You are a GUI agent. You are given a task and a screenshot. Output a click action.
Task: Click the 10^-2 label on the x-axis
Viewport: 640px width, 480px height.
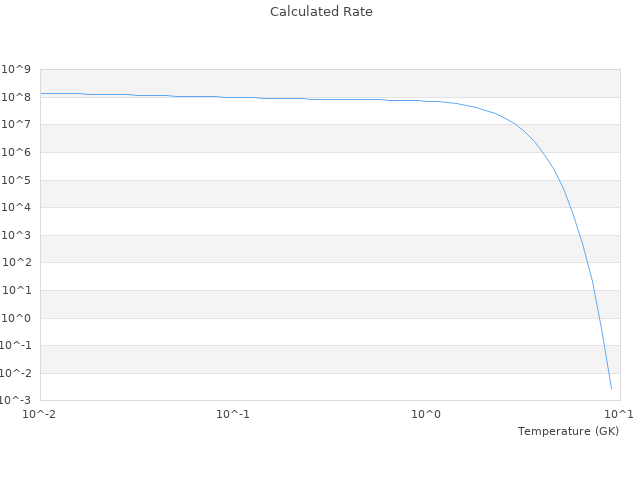point(40,414)
